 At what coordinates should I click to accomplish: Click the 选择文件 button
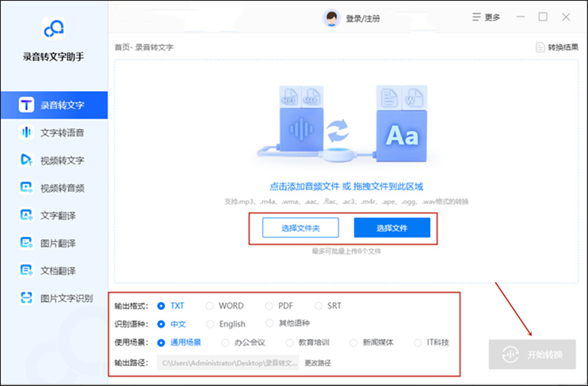(392, 228)
